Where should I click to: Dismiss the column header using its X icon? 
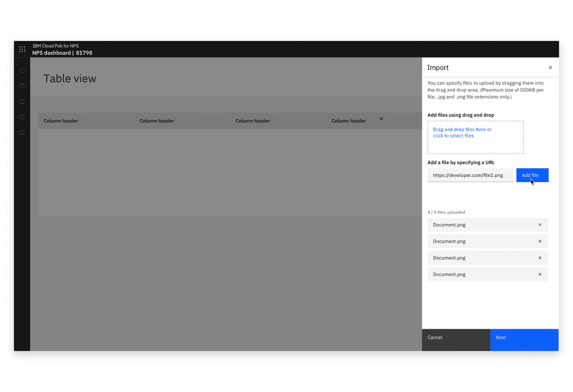click(x=381, y=119)
